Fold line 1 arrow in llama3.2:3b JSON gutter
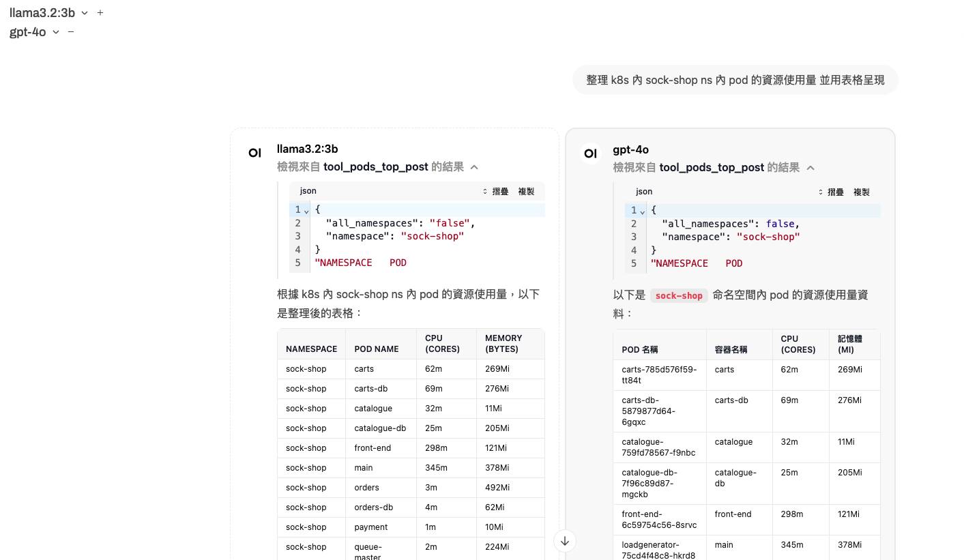Viewport: 964px width, 560px height. (x=306, y=210)
